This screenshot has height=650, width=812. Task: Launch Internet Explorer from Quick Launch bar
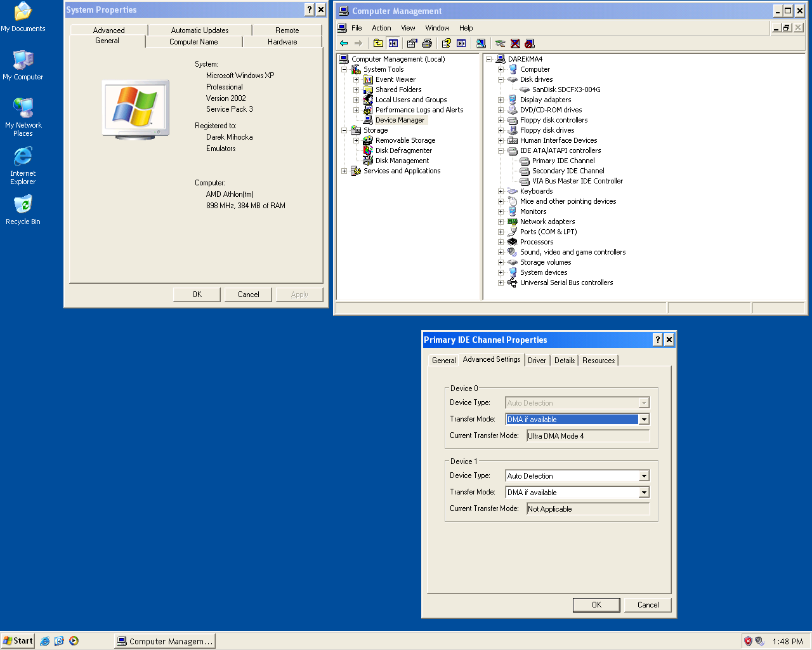point(44,641)
